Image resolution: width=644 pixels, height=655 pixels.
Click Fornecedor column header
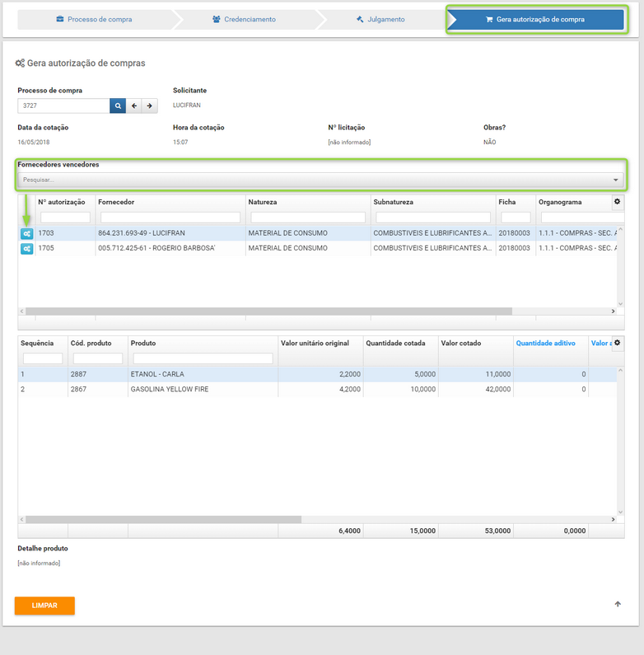(116, 202)
